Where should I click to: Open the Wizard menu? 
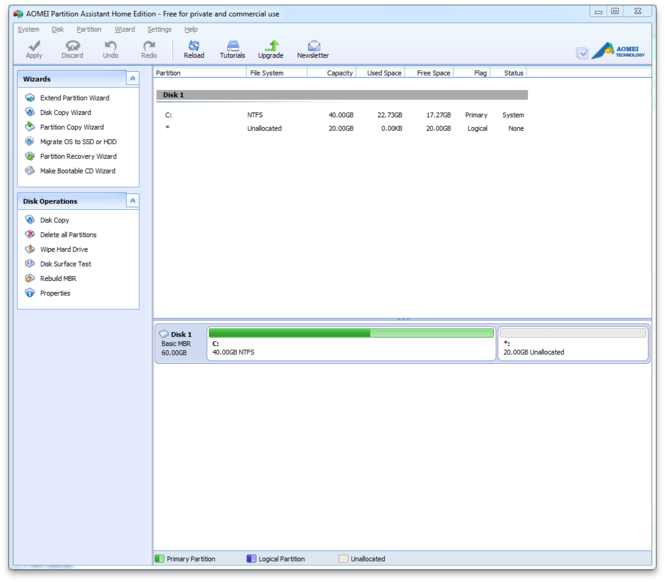[x=125, y=29]
